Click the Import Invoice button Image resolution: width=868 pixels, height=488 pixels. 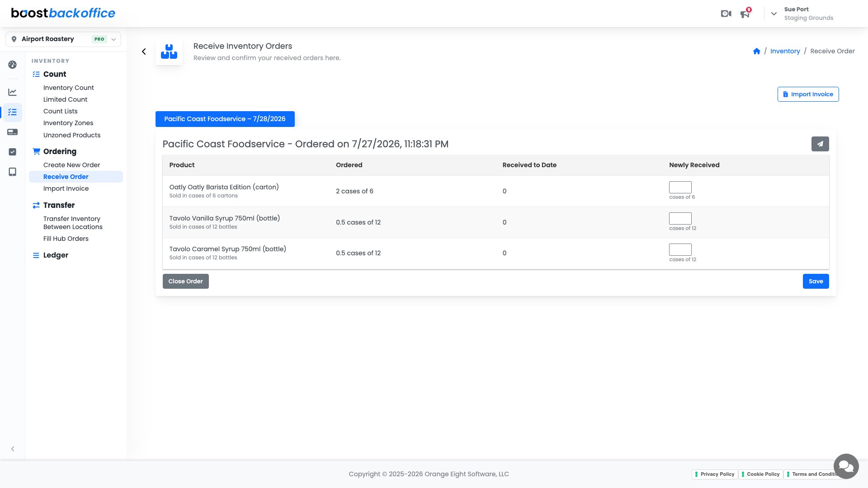coord(808,94)
